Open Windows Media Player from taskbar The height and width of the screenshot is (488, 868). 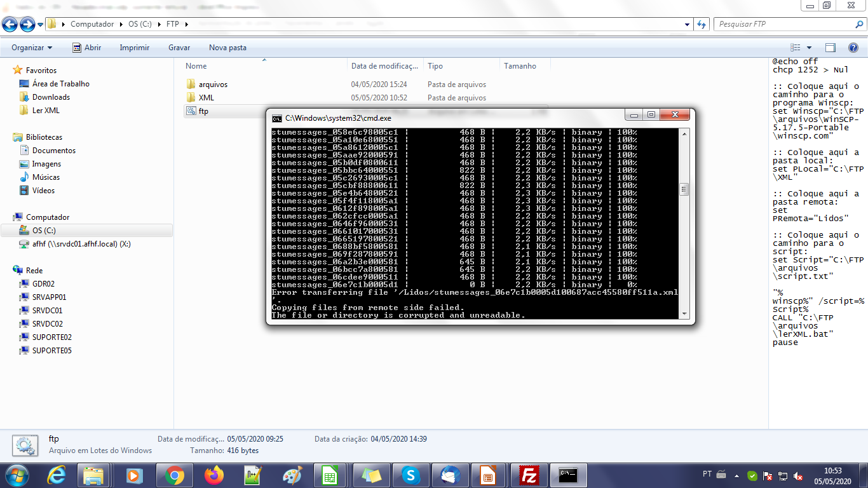click(x=134, y=475)
